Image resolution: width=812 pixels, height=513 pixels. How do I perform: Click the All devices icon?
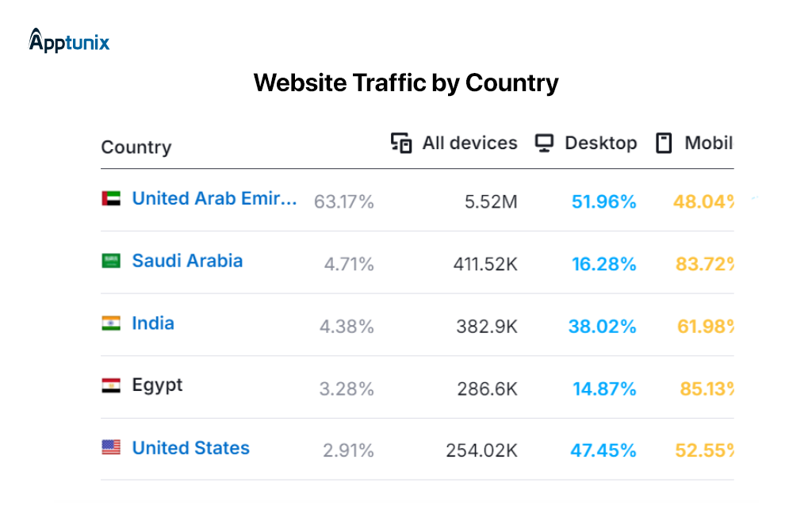click(402, 144)
